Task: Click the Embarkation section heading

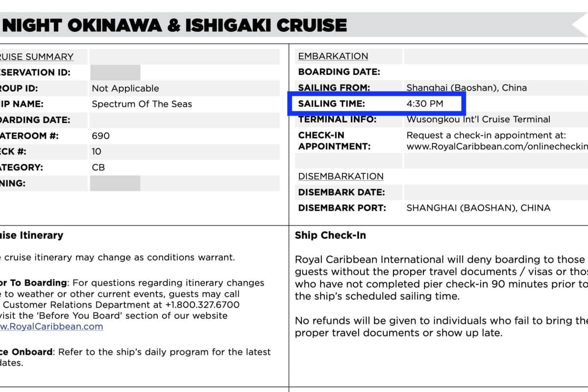Action: pos(333,56)
